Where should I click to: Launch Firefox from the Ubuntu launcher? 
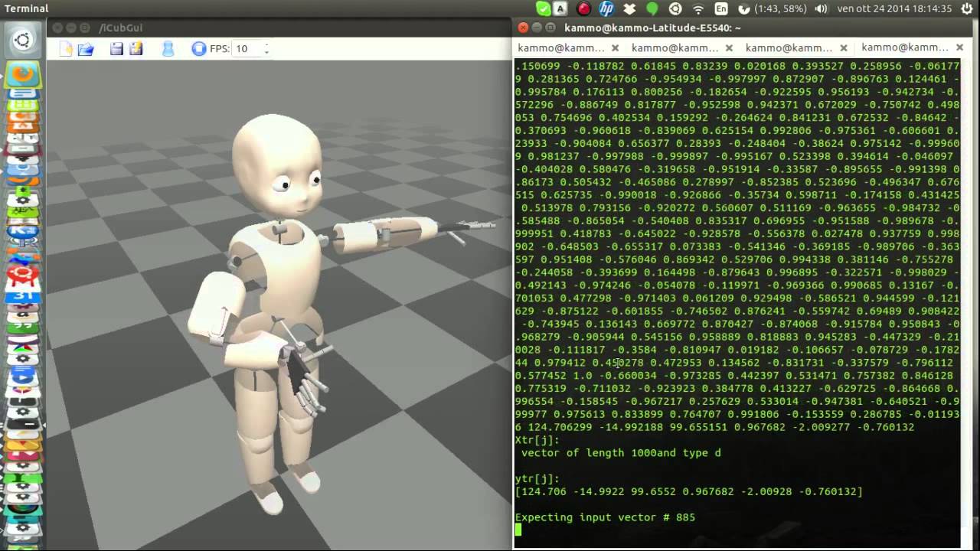coord(23,75)
